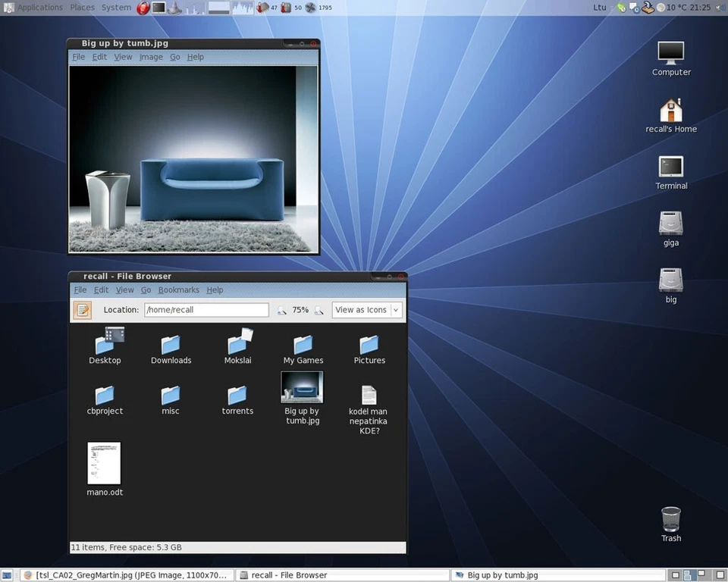
Task: Open the Opera browser from the top panel
Action: pyautogui.click(x=143, y=8)
